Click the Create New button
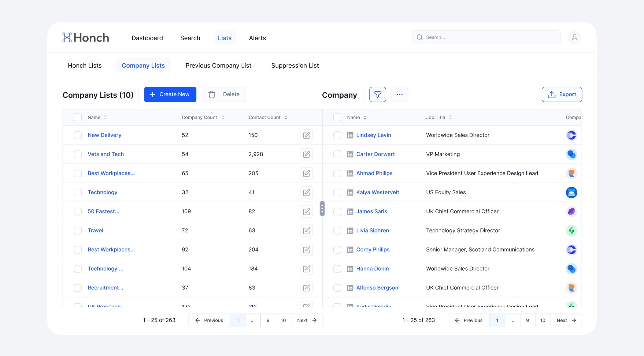Image resolution: width=644 pixels, height=356 pixels. (170, 94)
